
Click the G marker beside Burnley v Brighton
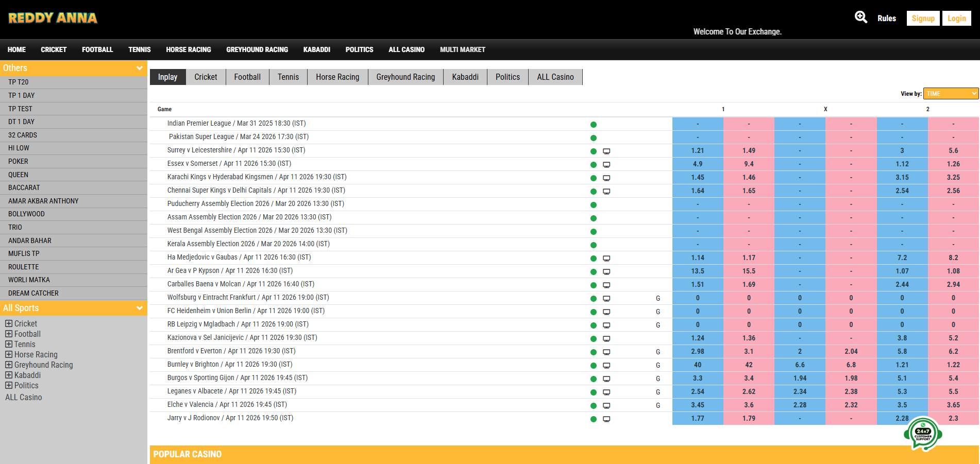[x=657, y=365]
